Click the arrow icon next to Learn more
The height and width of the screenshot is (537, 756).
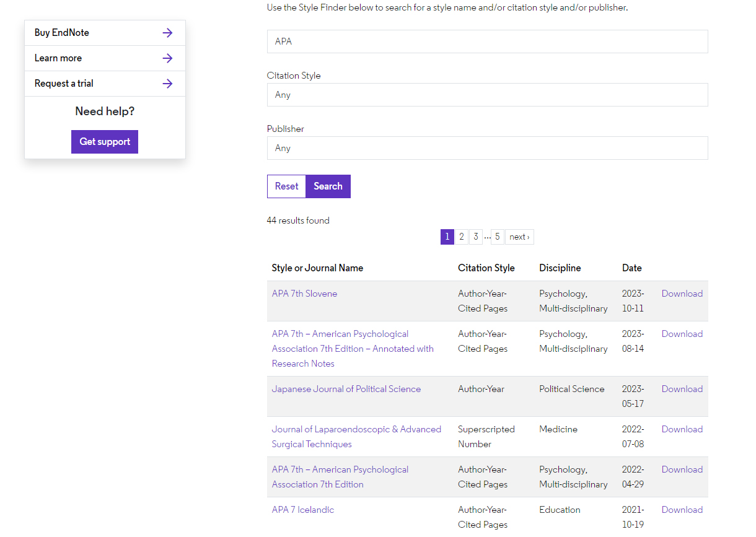[167, 58]
